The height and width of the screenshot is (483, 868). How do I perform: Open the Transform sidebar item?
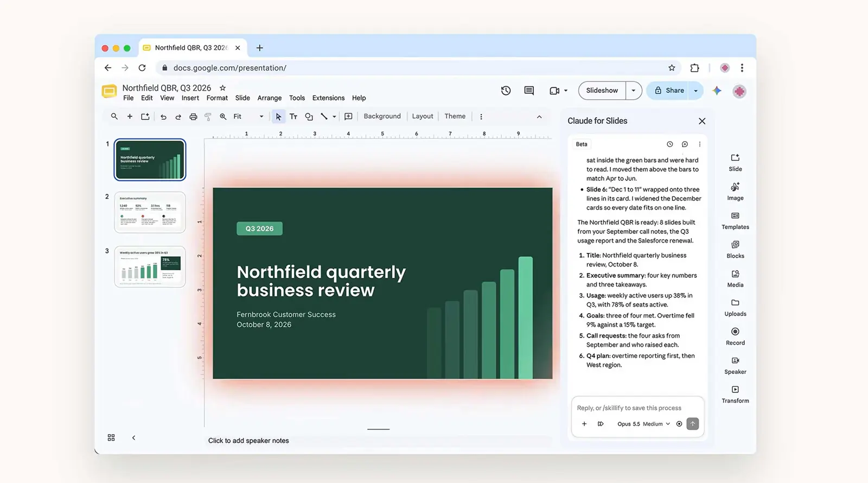(735, 395)
